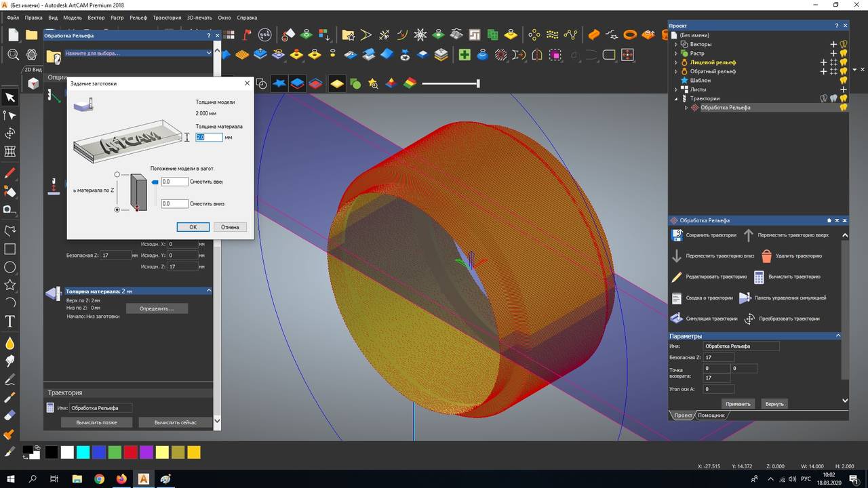Select the arrow selection tool

click(9, 98)
